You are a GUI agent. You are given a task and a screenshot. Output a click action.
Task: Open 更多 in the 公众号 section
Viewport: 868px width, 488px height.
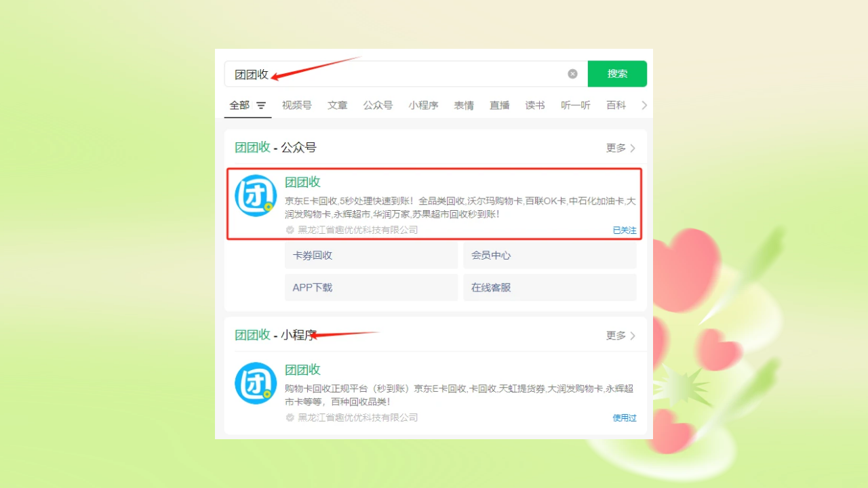coord(620,148)
